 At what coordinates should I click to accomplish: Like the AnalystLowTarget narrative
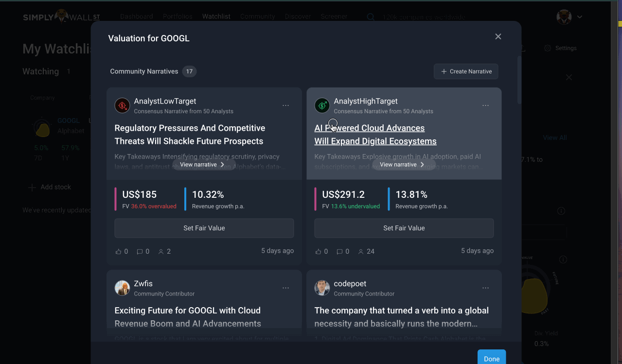pyautogui.click(x=122, y=251)
